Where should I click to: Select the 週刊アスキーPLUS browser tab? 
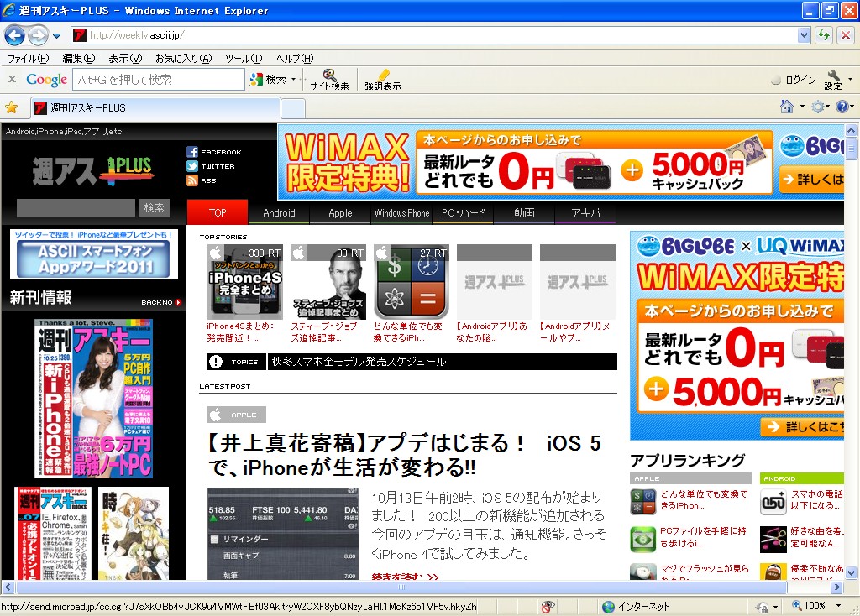155,108
